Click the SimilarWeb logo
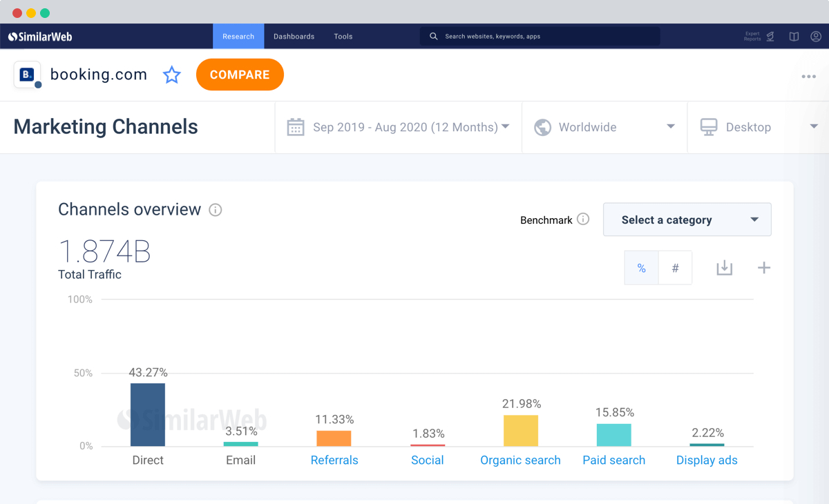This screenshot has height=504, width=829. 40,37
